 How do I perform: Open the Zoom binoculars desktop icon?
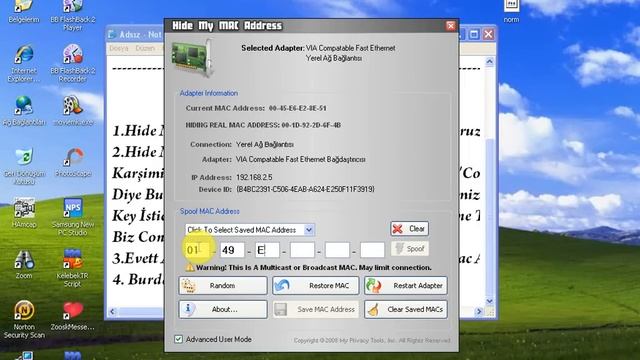tap(24, 264)
